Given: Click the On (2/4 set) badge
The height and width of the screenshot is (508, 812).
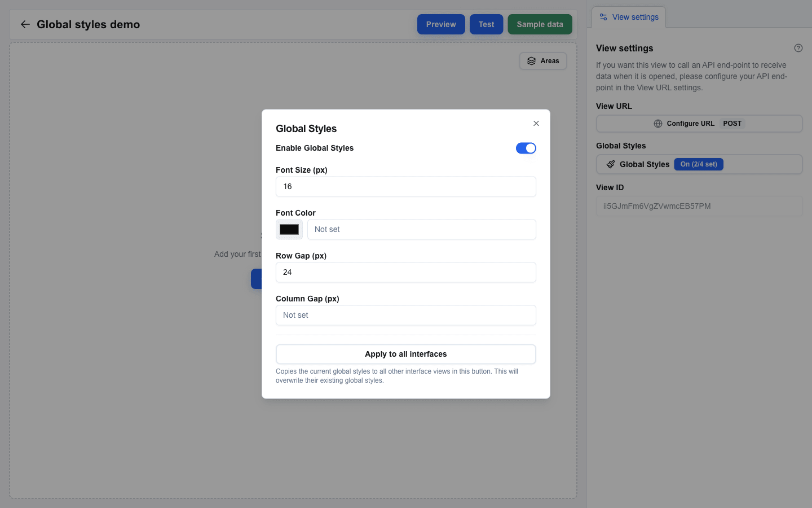Looking at the screenshot, I should pyautogui.click(x=699, y=164).
